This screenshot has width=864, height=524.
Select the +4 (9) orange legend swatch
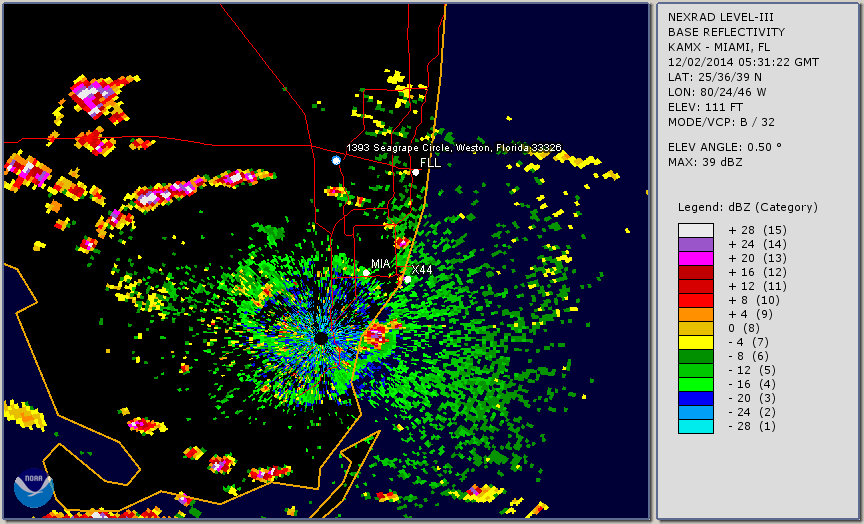[x=696, y=315]
